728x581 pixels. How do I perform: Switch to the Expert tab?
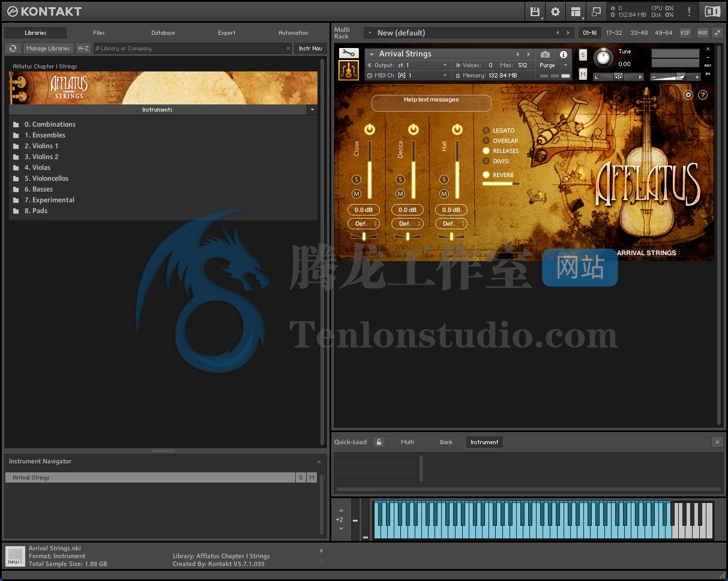pos(227,33)
